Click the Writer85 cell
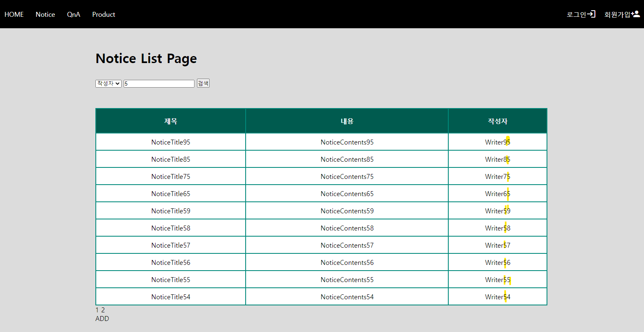 click(497, 159)
